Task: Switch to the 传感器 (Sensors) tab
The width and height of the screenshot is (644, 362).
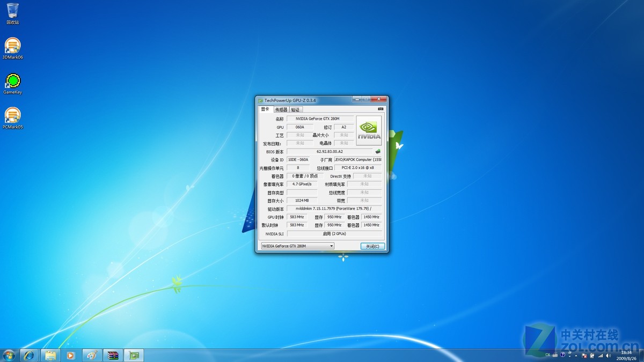Action: pos(281,109)
